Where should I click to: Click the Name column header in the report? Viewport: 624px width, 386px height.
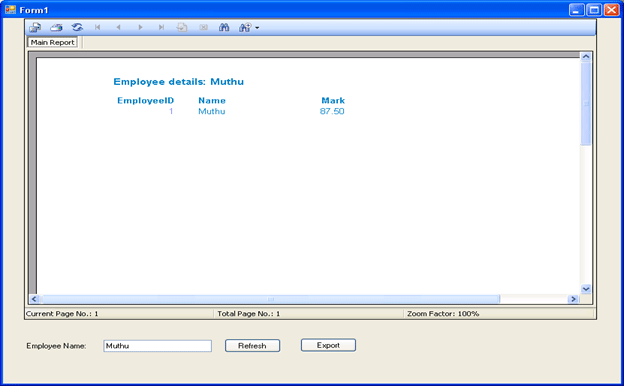coord(212,100)
